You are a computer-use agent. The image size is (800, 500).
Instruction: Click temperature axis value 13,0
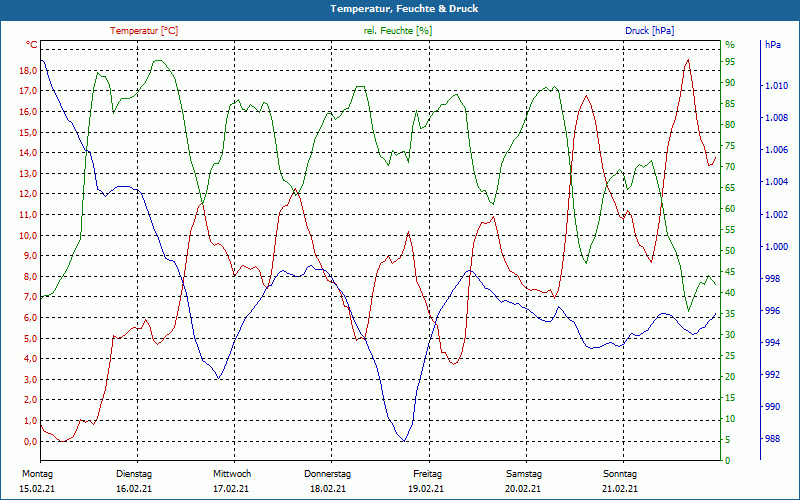[x=28, y=173]
